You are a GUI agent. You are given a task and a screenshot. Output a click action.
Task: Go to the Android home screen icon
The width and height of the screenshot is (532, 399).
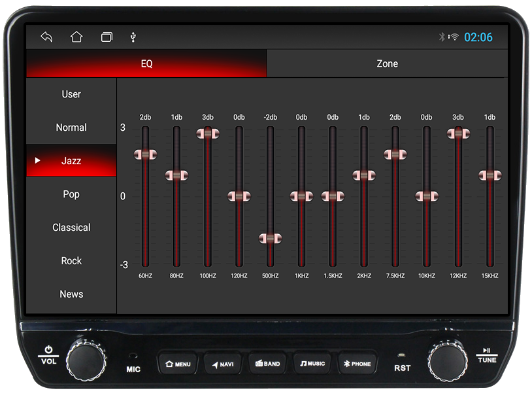point(76,37)
